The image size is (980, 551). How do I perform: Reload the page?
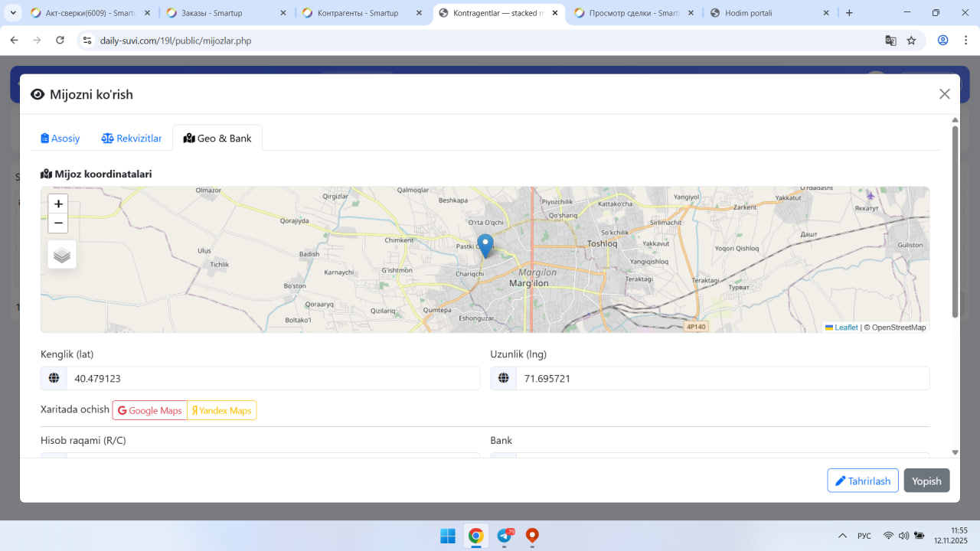pos(60,41)
